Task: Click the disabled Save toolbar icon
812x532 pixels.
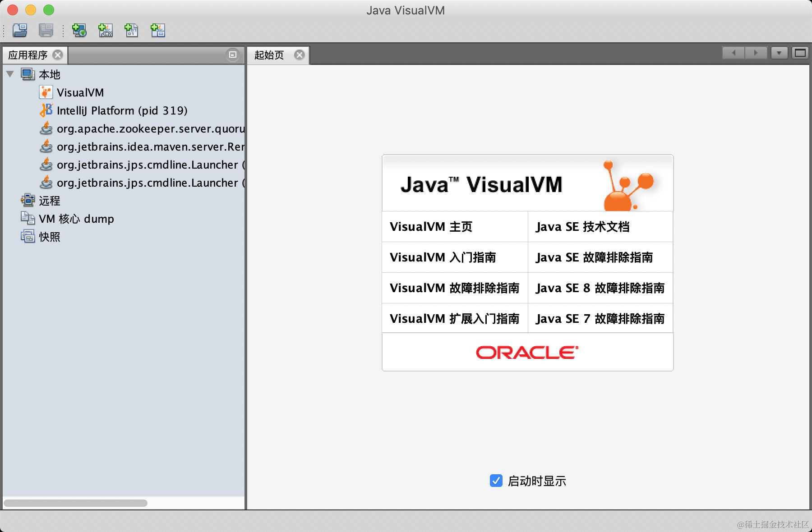Action: coord(46,30)
